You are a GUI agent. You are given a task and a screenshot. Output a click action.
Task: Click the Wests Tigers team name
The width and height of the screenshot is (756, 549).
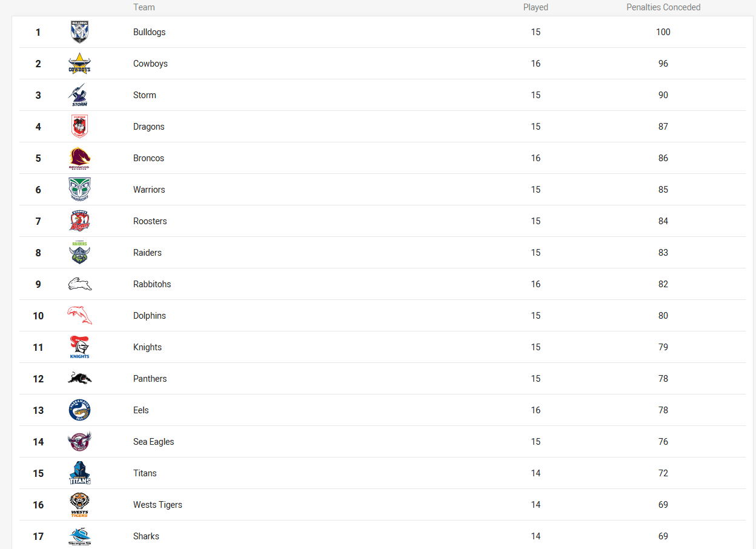click(157, 505)
